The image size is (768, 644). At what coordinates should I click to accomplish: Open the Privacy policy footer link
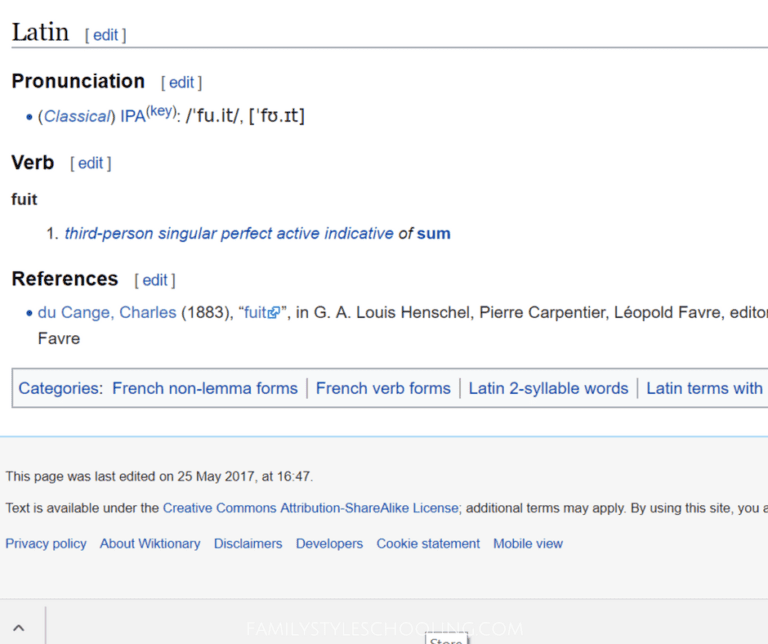click(x=46, y=544)
